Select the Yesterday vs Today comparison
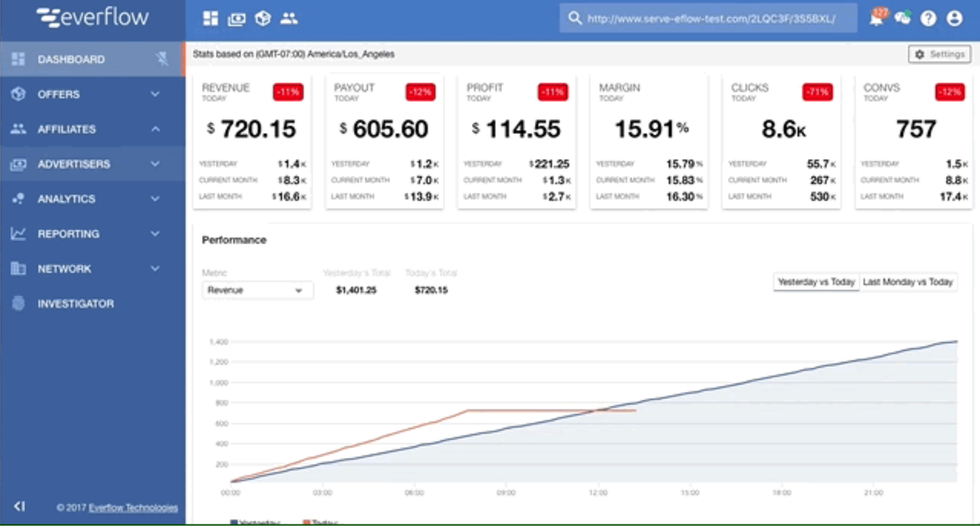Screen dimensions: 980x532 click(x=817, y=282)
